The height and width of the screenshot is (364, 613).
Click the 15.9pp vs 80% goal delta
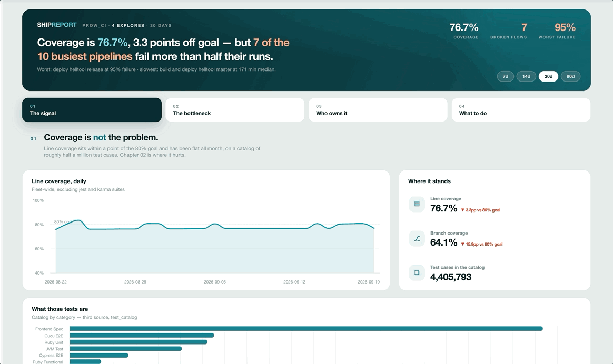point(482,245)
